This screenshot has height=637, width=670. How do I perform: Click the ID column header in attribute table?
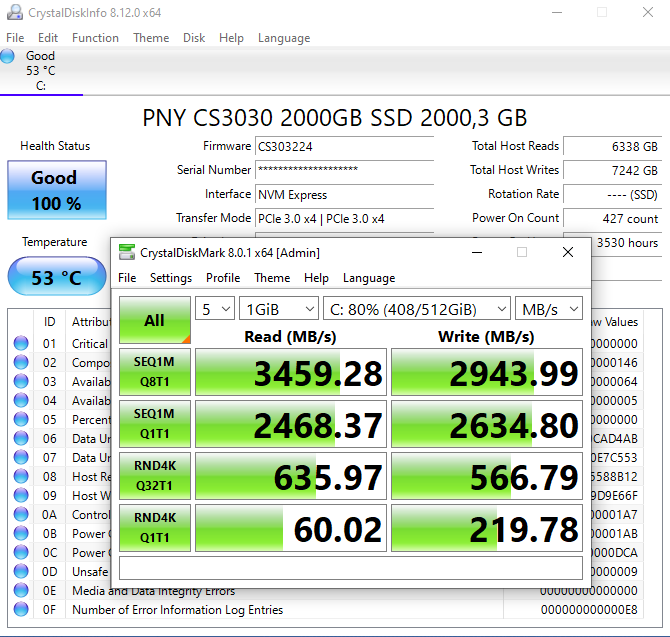50,321
